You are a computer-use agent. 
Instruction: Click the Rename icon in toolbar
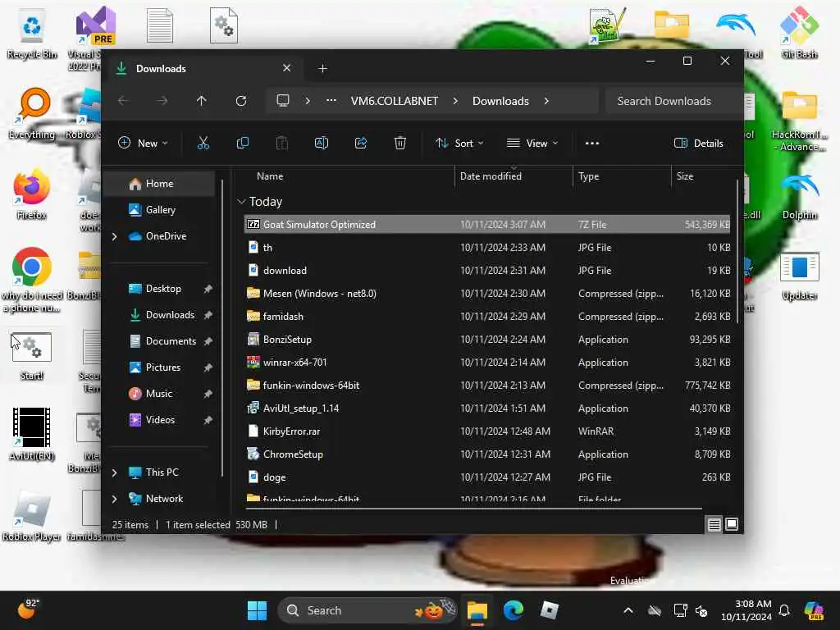[322, 143]
